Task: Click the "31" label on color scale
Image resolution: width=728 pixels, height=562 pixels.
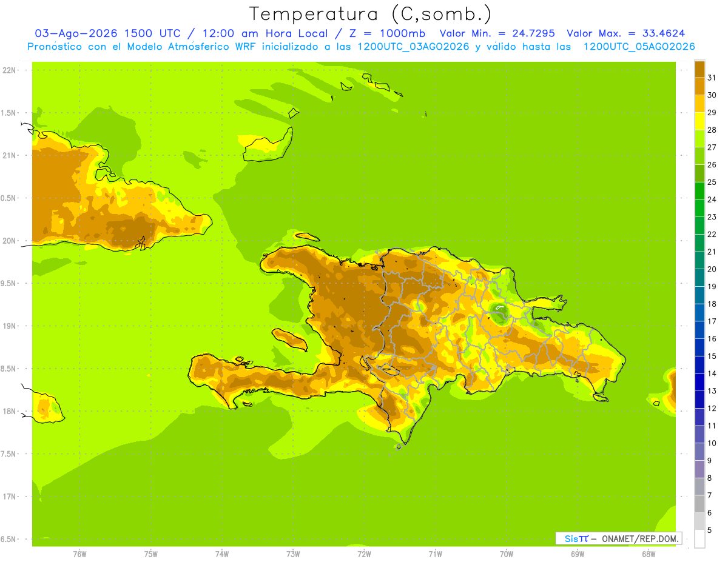Action: pyautogui.click(x=712, y=78)
